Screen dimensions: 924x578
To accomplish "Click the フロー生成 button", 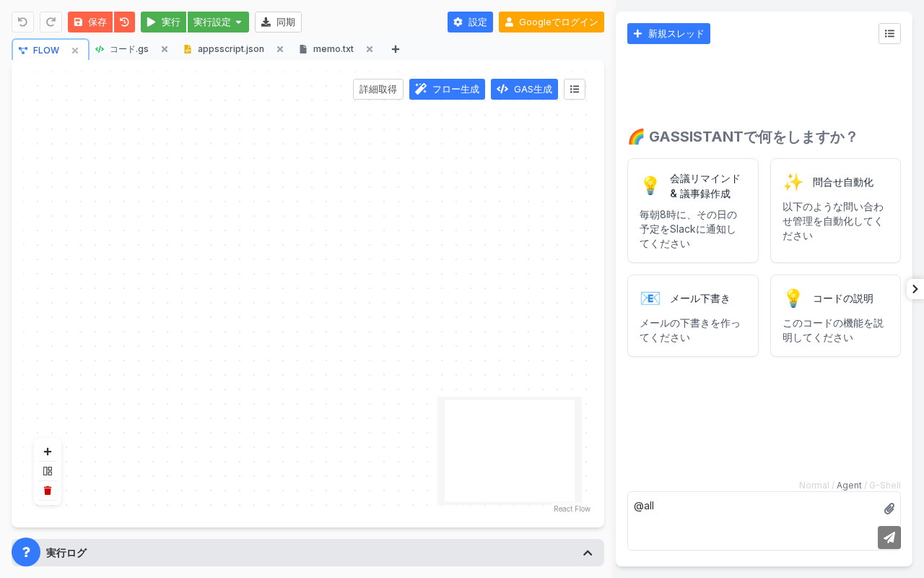I will tap(447, 90).
